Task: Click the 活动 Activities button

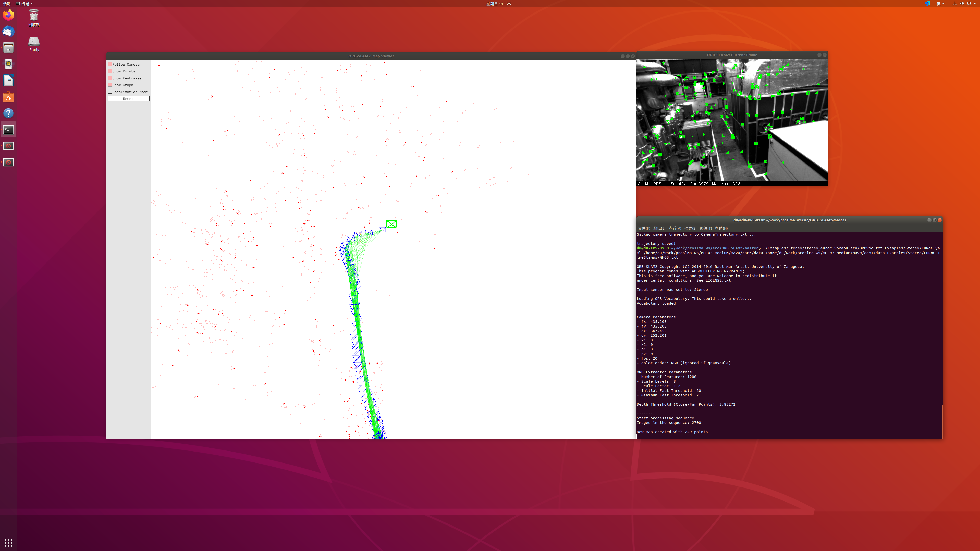Action: click(7, 3)
